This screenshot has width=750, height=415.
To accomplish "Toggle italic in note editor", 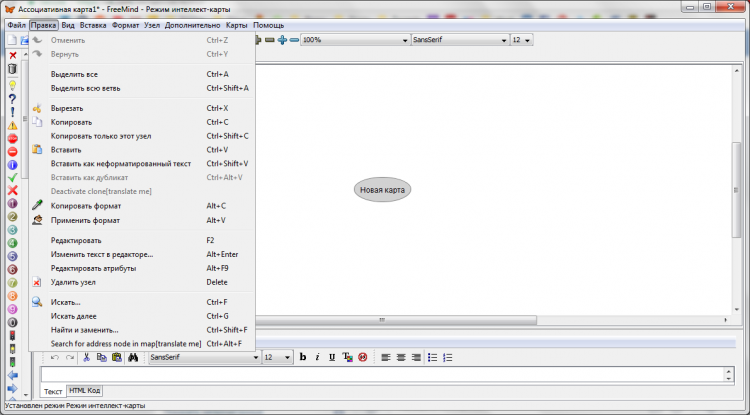I will tap(317, 357).
